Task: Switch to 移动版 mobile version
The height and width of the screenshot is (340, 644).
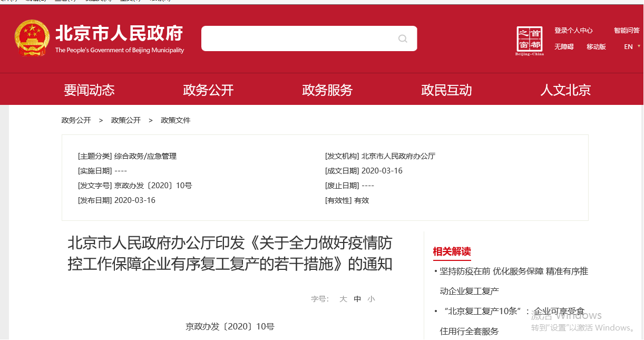Action: (x=596, y=47)
